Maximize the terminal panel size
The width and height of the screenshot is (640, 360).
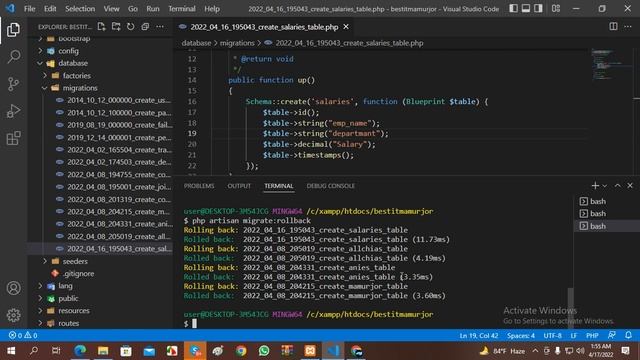(618, 186)
